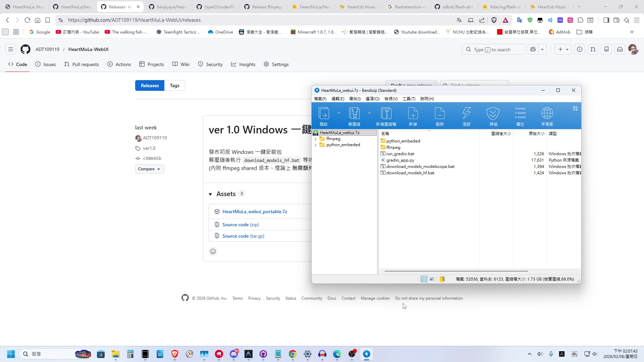644x362 pixels.
Task: Open the 工具(T) menu in Bandizip
Action: click(x=409, y=99)
